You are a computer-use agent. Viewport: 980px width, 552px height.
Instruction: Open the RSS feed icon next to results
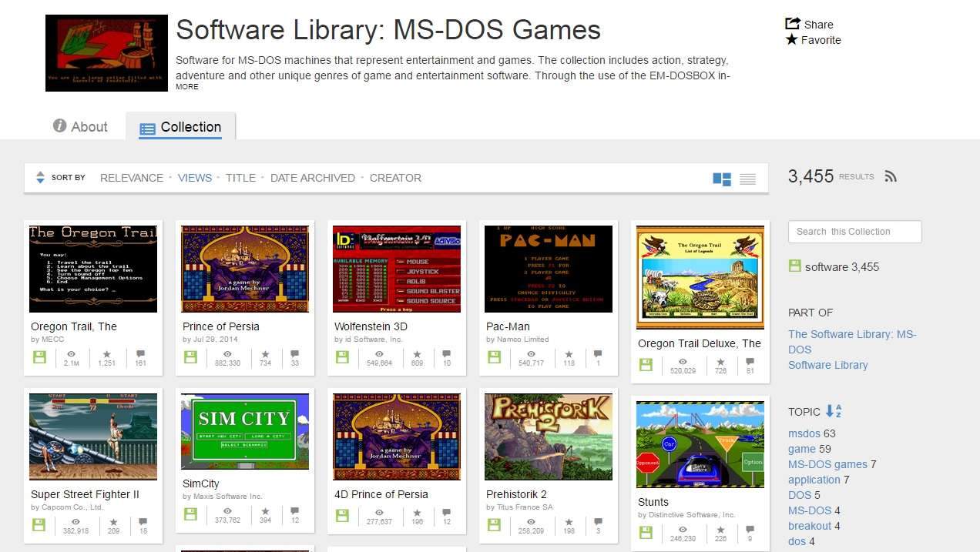tap(891, 176)
